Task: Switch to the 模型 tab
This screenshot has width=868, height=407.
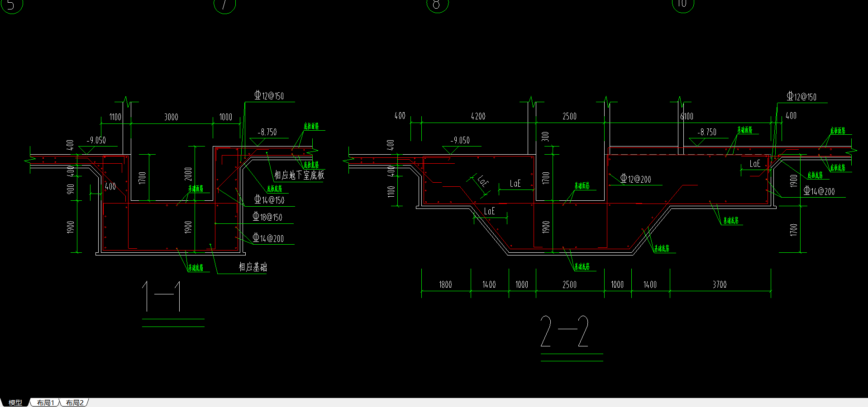Action: coord(15,402)
